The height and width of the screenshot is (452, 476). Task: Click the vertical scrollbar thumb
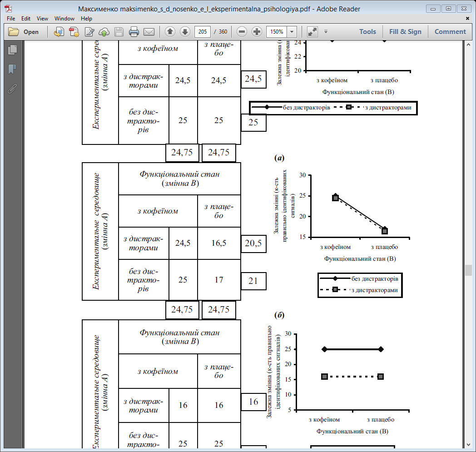468,270
